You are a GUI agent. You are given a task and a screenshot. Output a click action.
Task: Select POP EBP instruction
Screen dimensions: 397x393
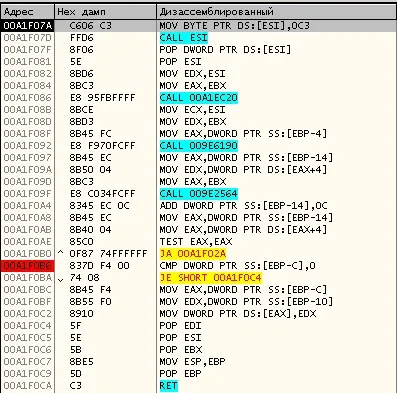click(180, 374)
